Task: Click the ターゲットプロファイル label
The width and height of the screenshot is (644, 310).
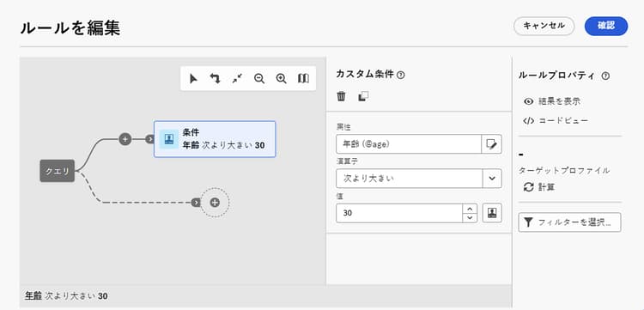Action: coord(564,171)
